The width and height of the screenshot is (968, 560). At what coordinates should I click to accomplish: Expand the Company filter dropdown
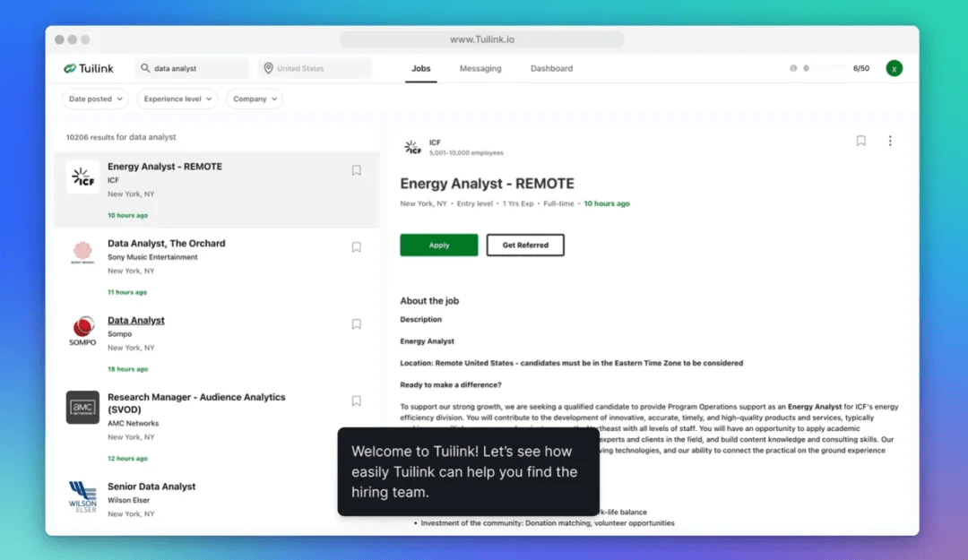tap(255, 99)
